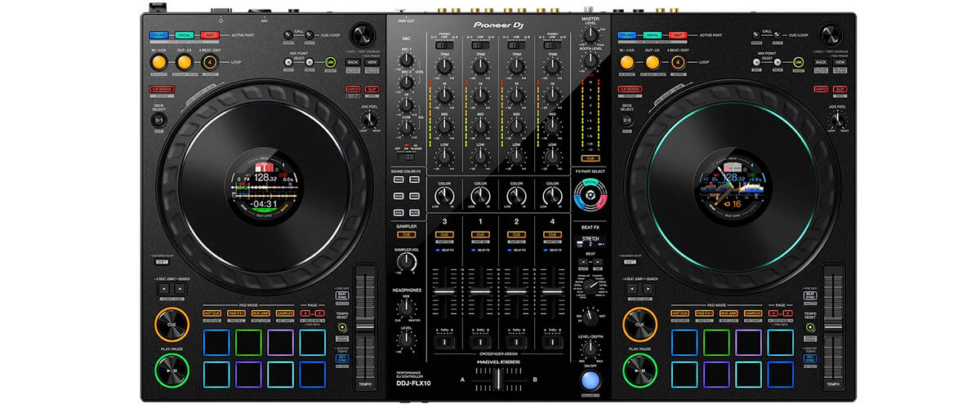
Task: Toggle the left deck QUANTIZE button
Action: coord(353,89)
